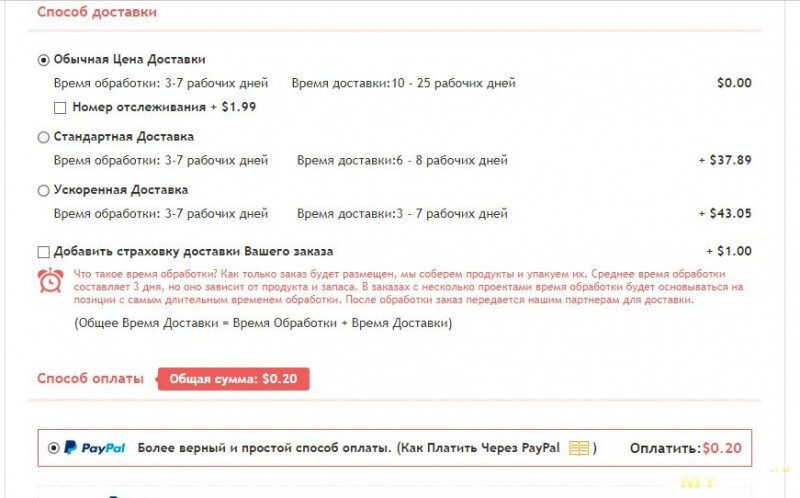Click the Общая сумма $0.20 badge

click(x=233, y=379)
